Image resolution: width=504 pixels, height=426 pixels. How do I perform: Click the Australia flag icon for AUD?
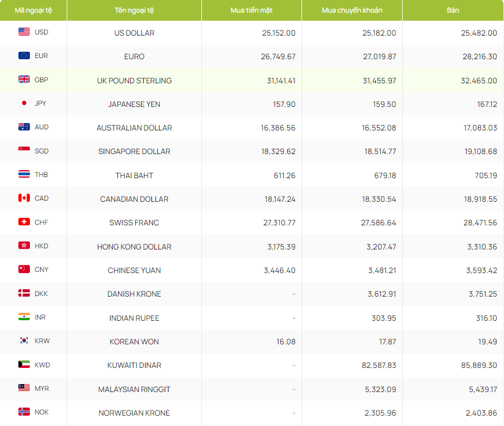(x=24, y=127)
